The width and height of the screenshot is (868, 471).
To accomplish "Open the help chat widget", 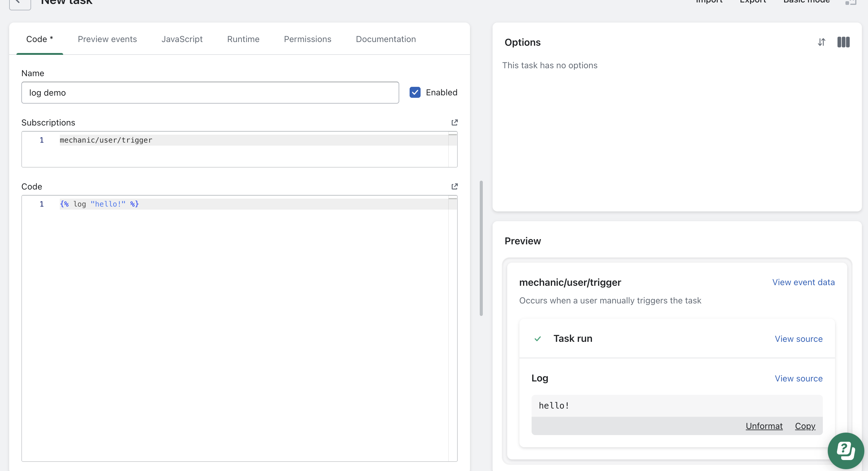I will pyautogui.click(x=845, y=451).
